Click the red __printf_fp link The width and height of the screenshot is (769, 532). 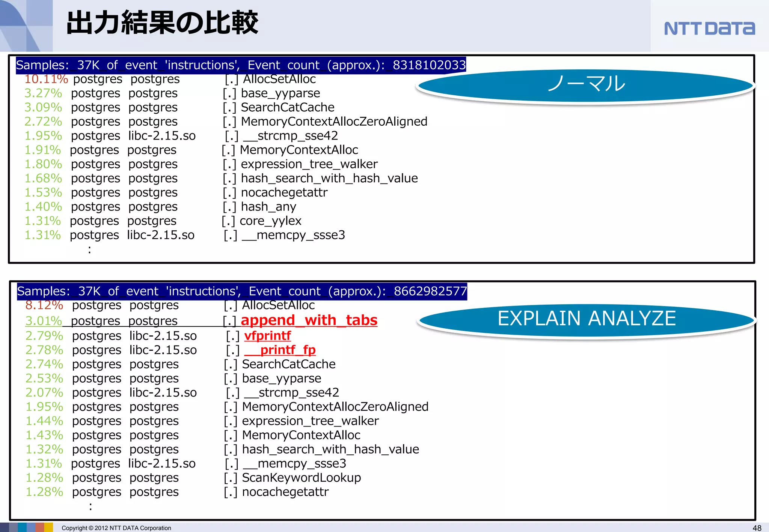(280, 350)
